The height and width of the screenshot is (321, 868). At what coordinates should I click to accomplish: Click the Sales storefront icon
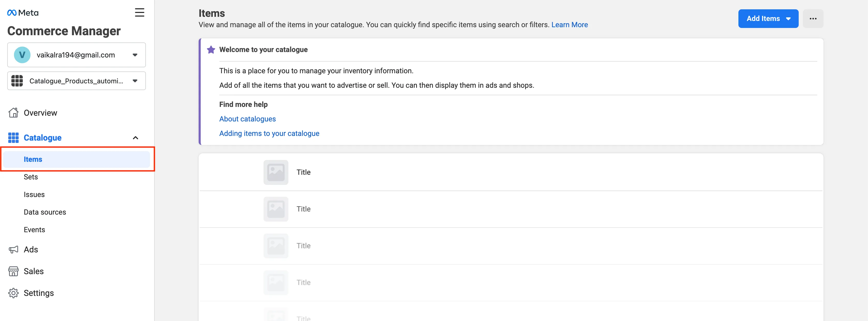(x=13, y=272)
